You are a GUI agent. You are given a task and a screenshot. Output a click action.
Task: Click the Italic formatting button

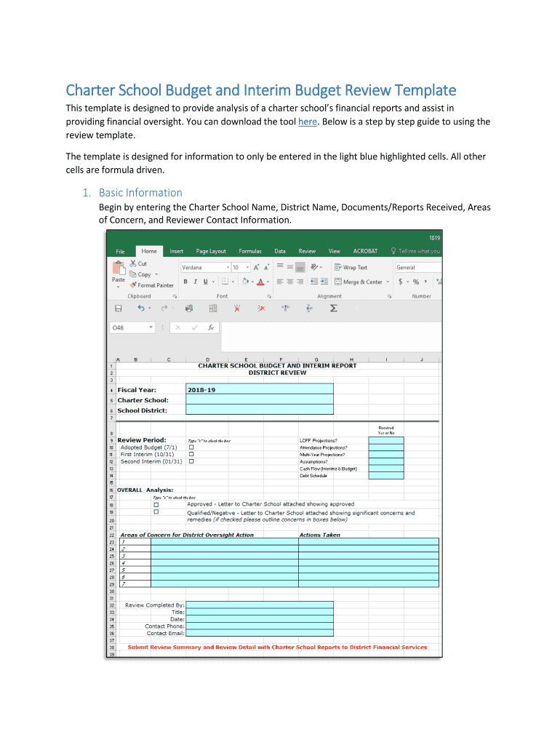coord(195,282)
